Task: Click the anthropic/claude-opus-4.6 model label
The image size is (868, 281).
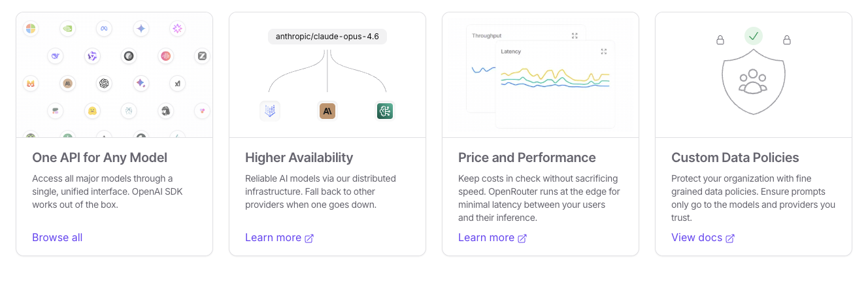Action: 327,37
